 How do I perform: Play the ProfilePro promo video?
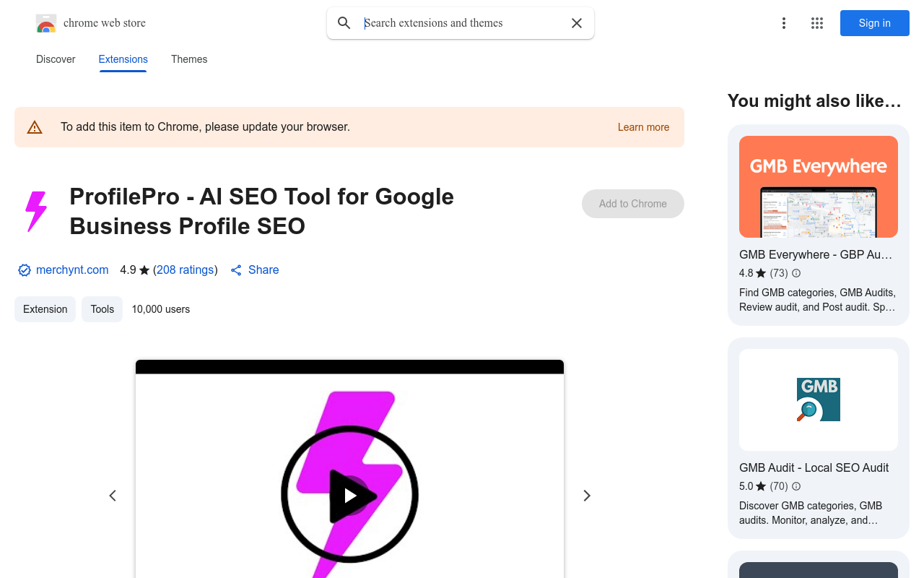(x=349, y=496)
